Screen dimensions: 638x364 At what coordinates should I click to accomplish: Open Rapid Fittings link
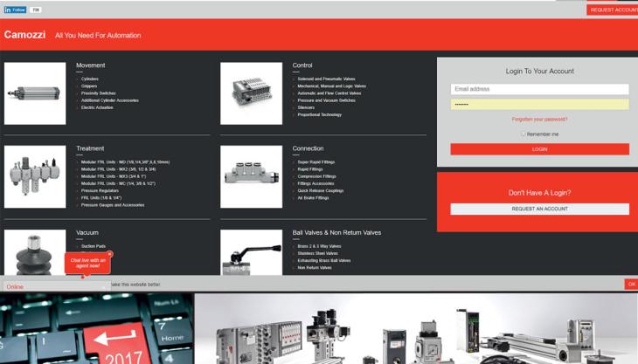click(x=310, y=169)
